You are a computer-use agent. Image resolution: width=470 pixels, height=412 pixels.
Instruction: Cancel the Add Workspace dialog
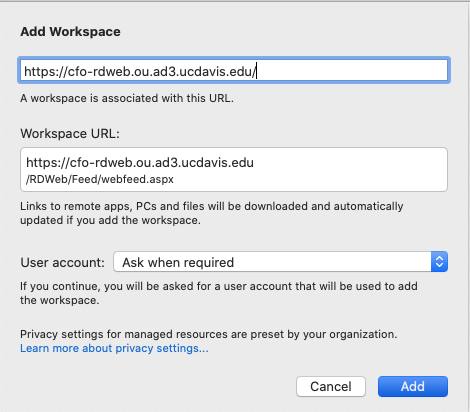click(331, 387)
